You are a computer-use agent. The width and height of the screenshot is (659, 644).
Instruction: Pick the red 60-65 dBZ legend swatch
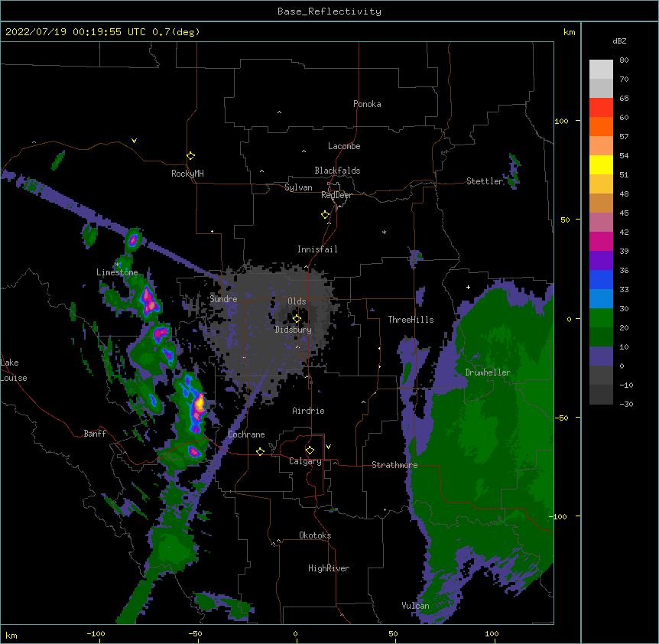[601, 107]
